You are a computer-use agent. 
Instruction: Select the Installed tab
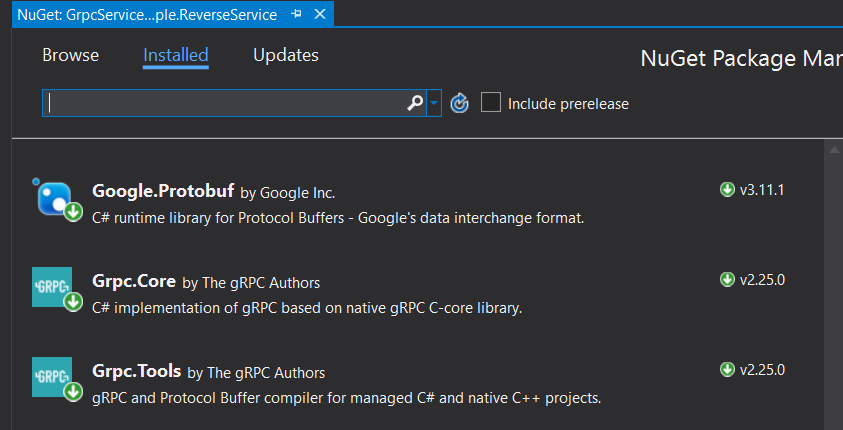(176, 55)
